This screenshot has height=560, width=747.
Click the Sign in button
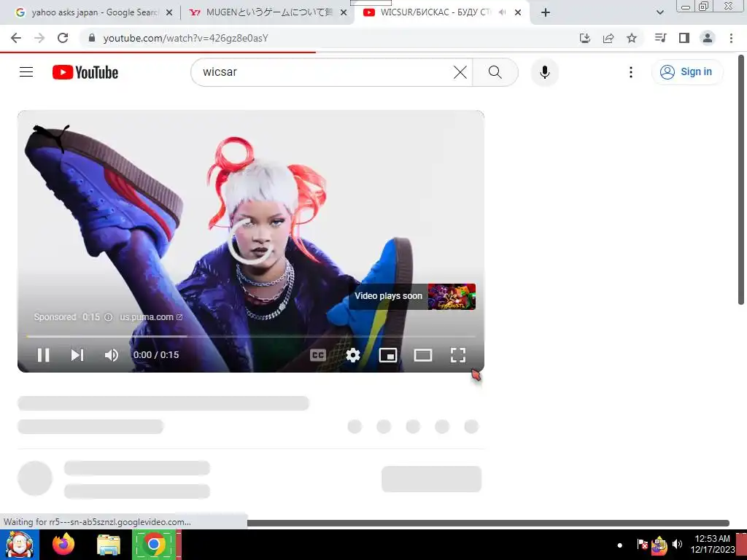[687, 72]
